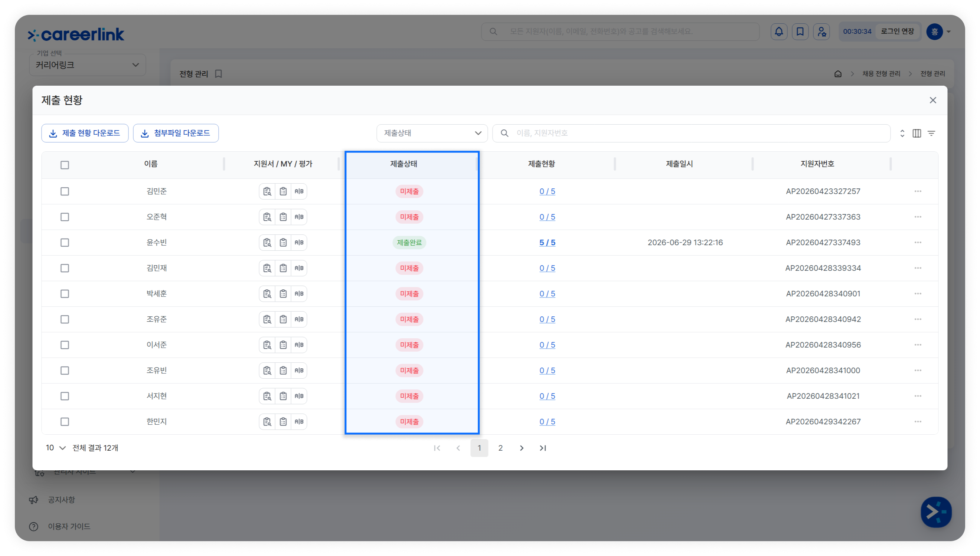Open 김민준's 0 / 5 submission link
Viewport: 980px width, 556px height.
point(547,191)
